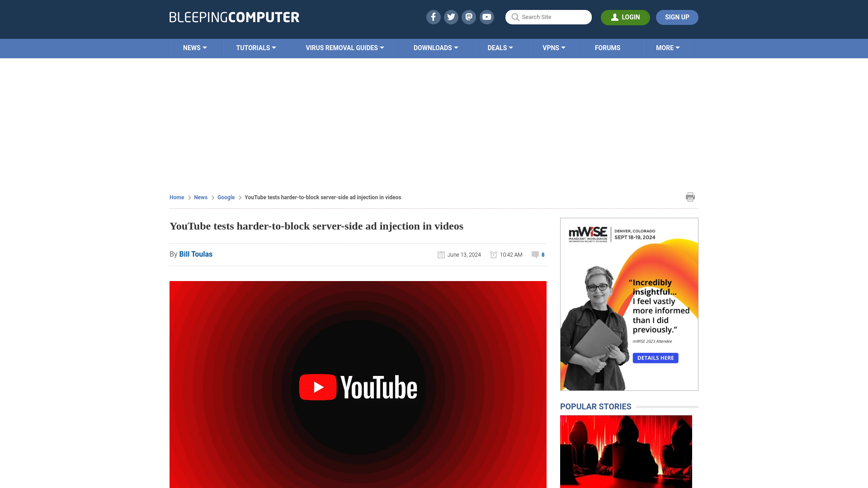Click the DETAILS HERE conference button

coord(655,357)
